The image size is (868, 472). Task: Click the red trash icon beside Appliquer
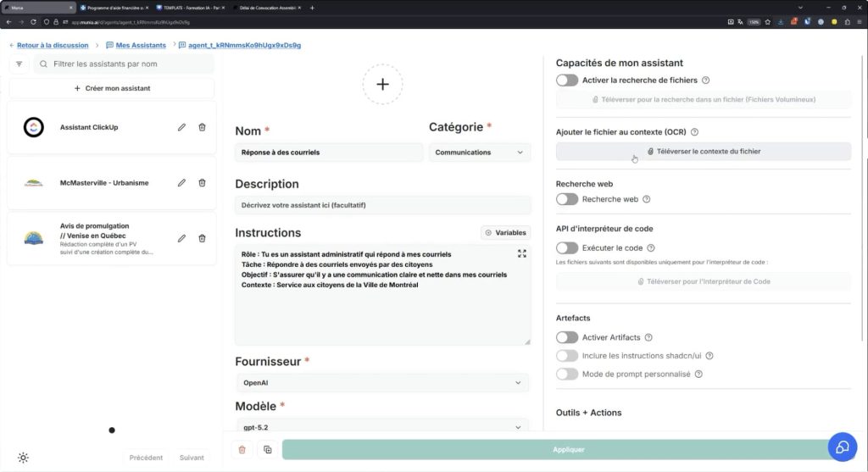coord(242,449)
